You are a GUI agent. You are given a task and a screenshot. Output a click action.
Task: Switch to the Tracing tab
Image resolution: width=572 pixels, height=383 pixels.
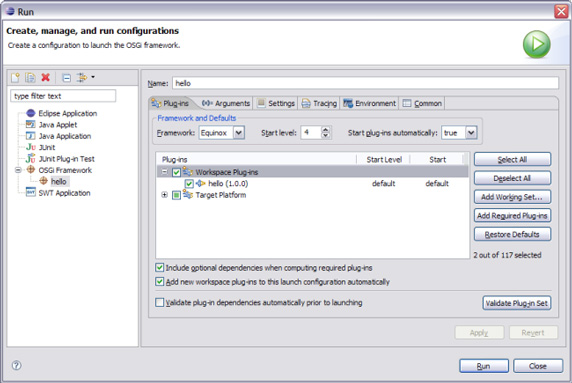pos(319,103)
